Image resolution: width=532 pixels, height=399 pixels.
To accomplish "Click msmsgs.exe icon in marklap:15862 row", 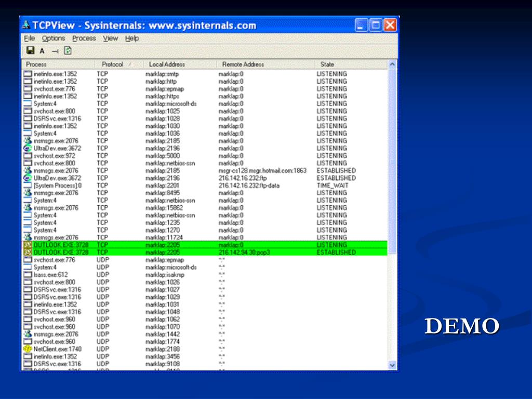I will [28, 208].
